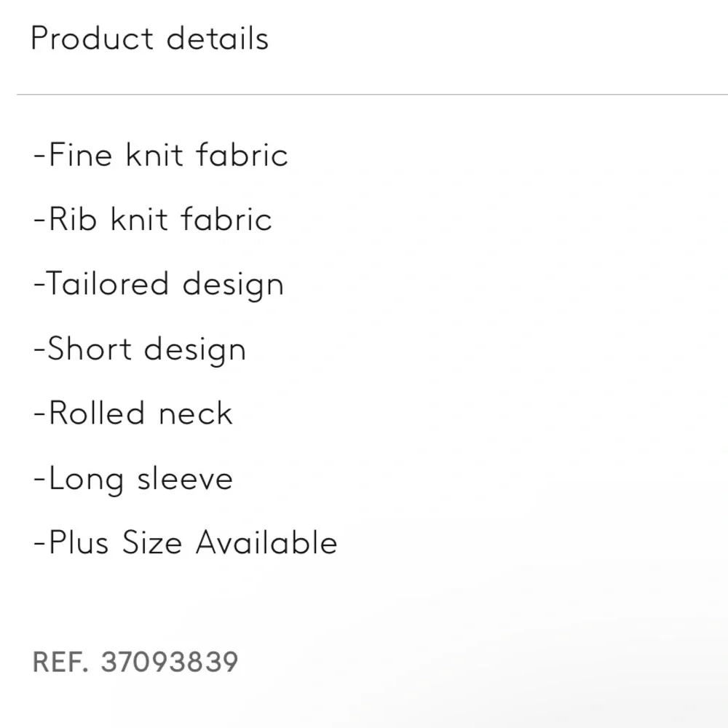The image size is (728, 728).
Task: Click the word Fine
Action: click(x=80, y=154)
